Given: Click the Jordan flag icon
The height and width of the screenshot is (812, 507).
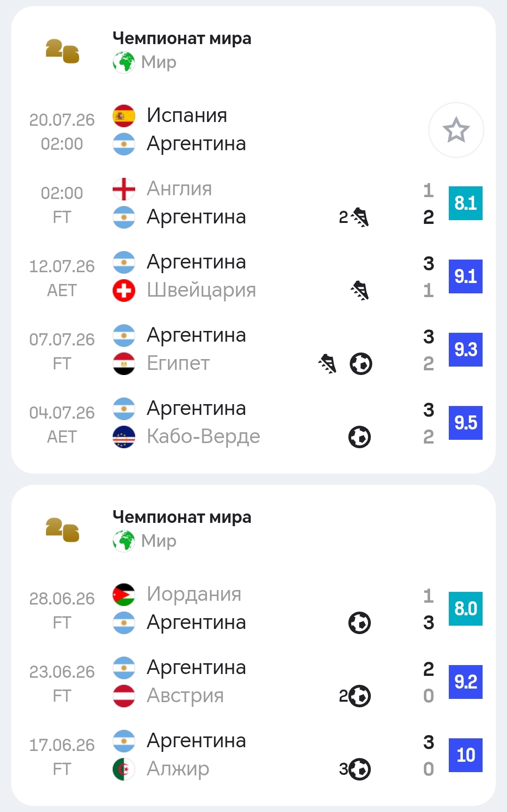Looking at the screenshot, I should pos(124,595).
